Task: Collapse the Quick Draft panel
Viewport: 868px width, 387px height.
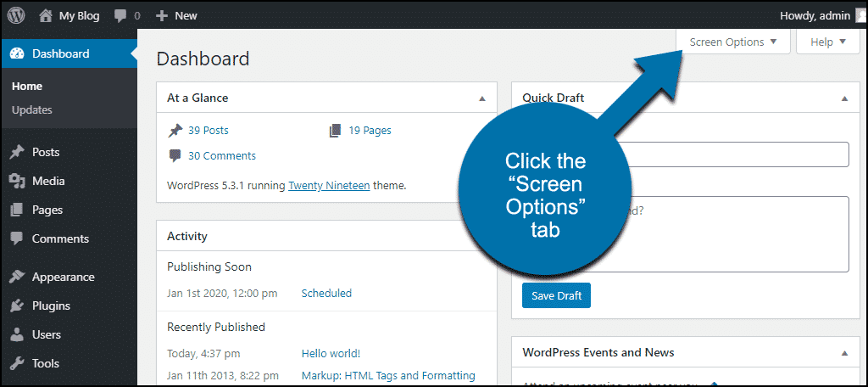Action: click(x=844, y=98)
